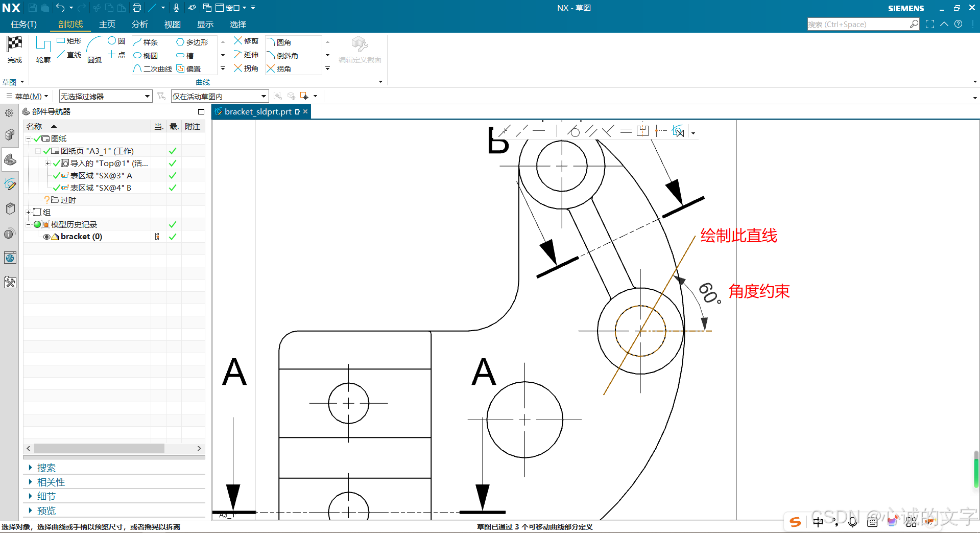980x533 pixels.
Task: Click the search (Ctrl+Space) input field
Action: (858, 24)
